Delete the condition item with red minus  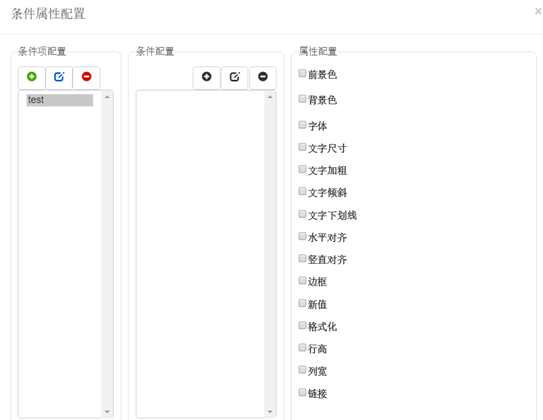coord(87,77)
